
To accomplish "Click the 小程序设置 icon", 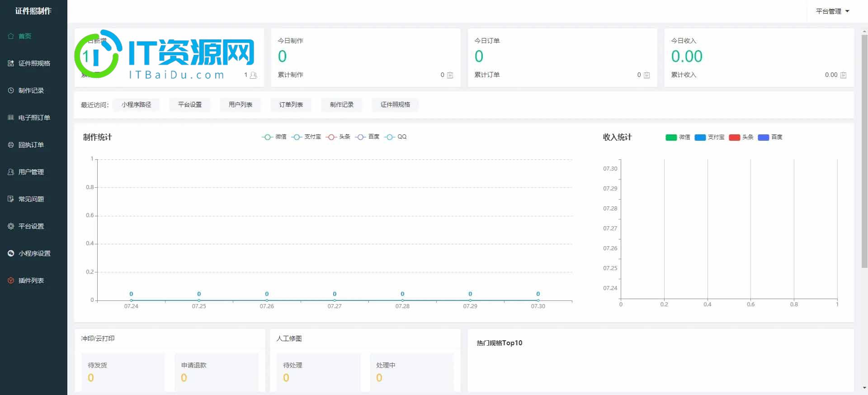I will (x=11, y=253).
